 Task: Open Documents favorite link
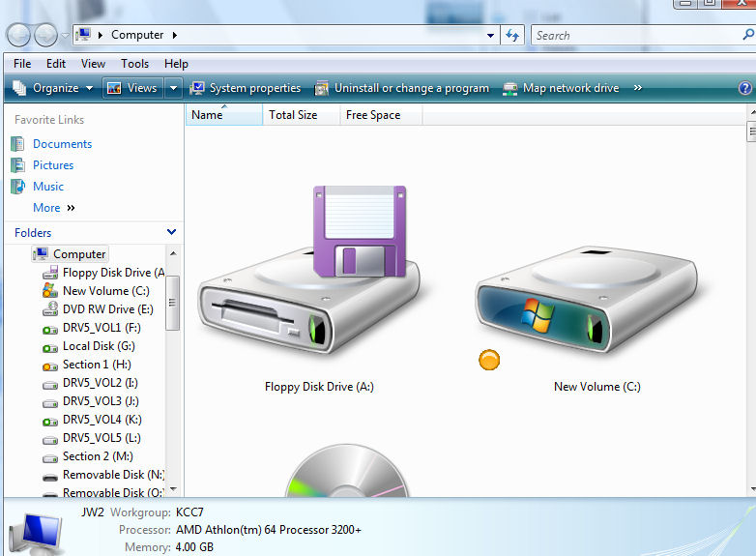62,144
